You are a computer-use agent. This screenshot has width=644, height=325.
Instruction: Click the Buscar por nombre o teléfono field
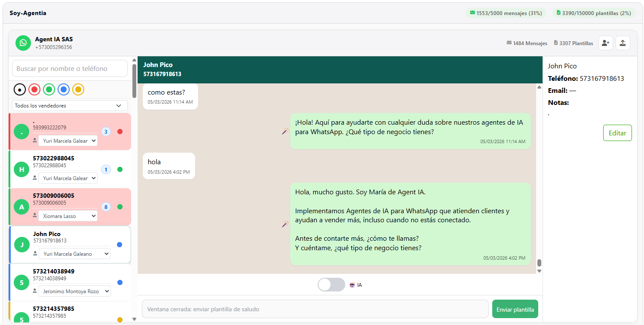[70, 68]
